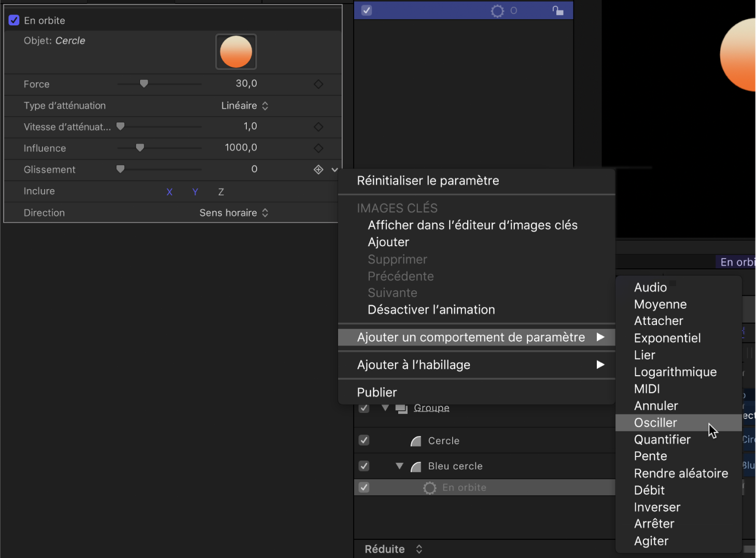Click the Cercle object thumbnail well
This screenshot has width=756, height=558.
[x=236, y=52]
